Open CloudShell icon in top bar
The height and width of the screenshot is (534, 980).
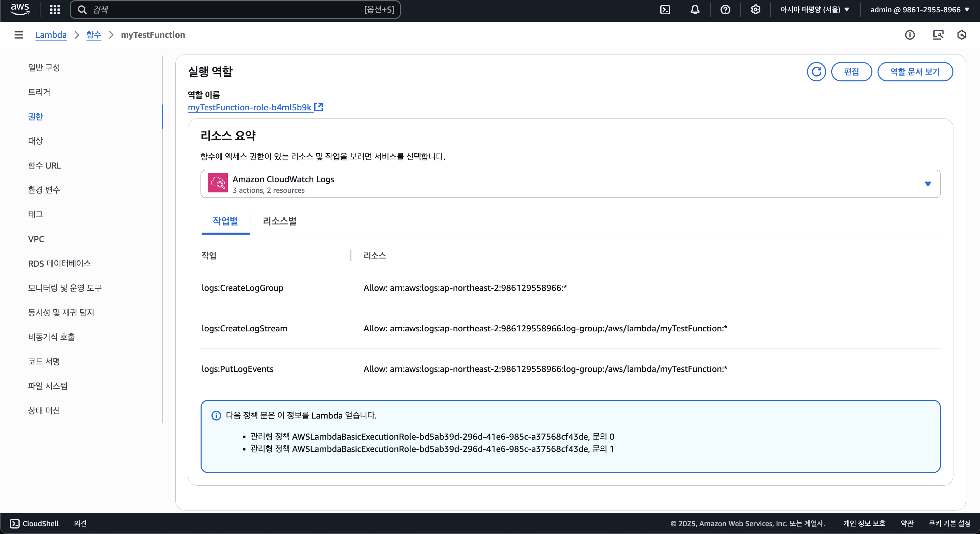[x=665, y=10]
